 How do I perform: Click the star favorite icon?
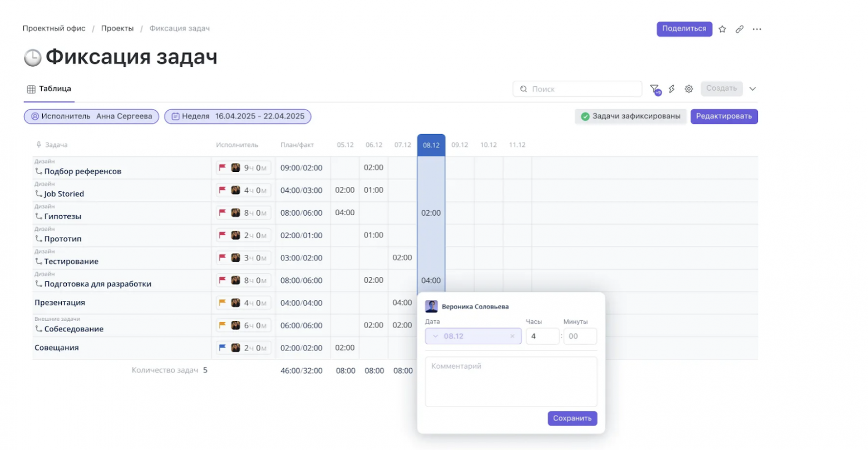pos(722,29)
